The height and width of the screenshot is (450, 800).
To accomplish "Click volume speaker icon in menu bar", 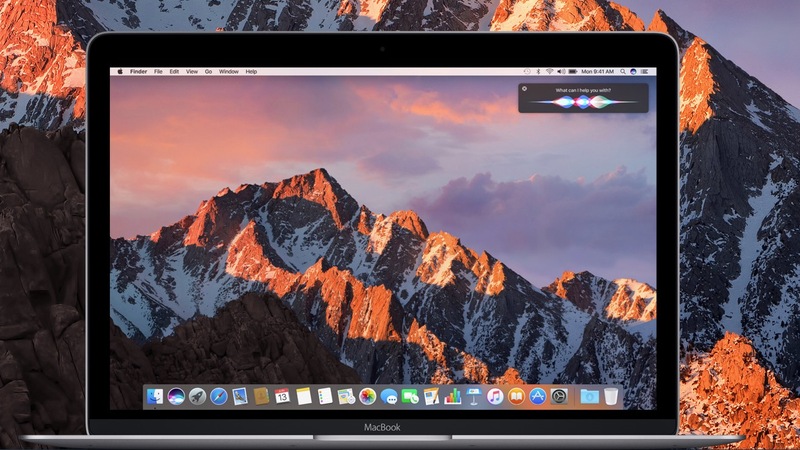I will click(561, 72).
